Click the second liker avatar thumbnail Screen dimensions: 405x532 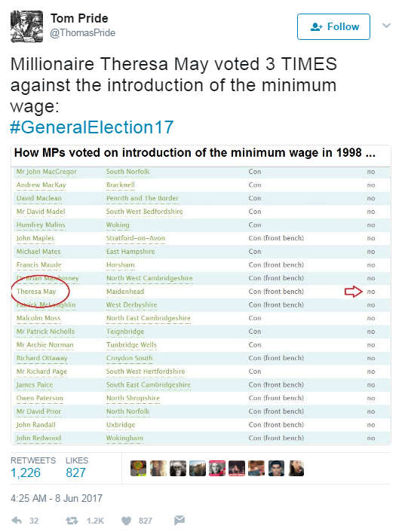[x=158, y=469]
